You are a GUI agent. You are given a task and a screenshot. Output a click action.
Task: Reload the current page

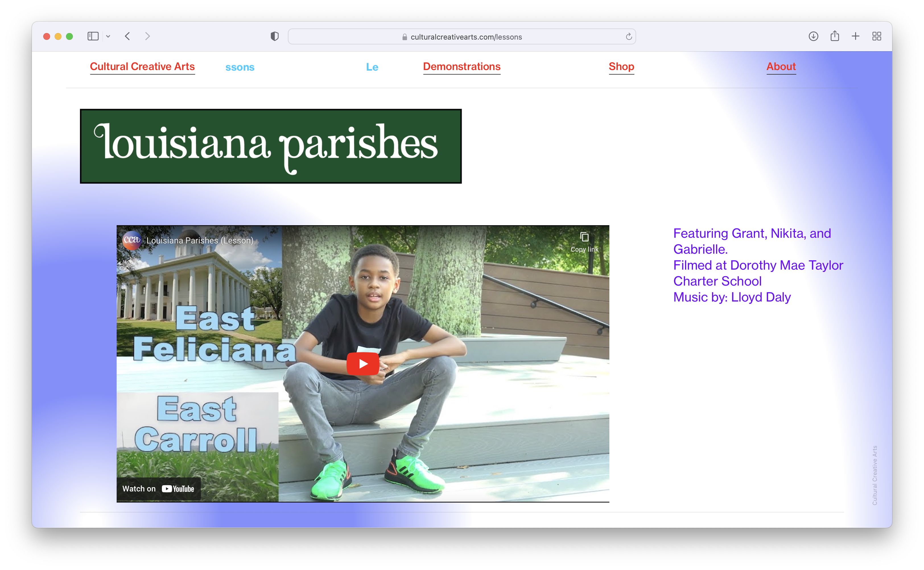tap(628, 36)
